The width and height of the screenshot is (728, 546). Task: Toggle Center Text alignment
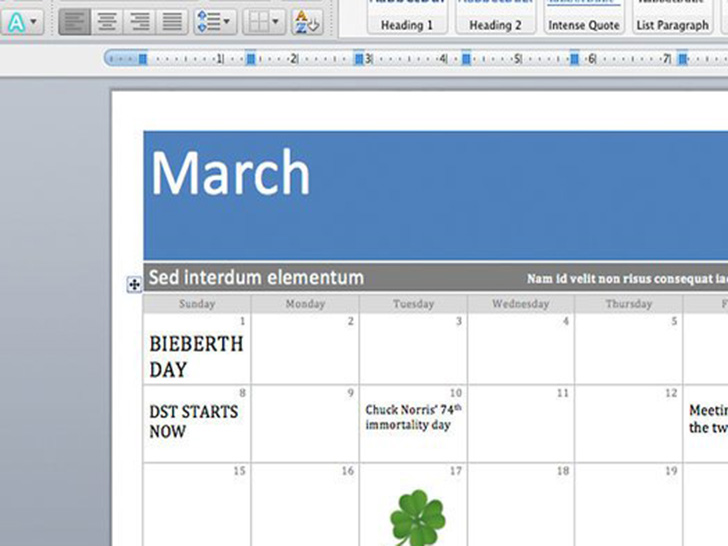point(107,21)
